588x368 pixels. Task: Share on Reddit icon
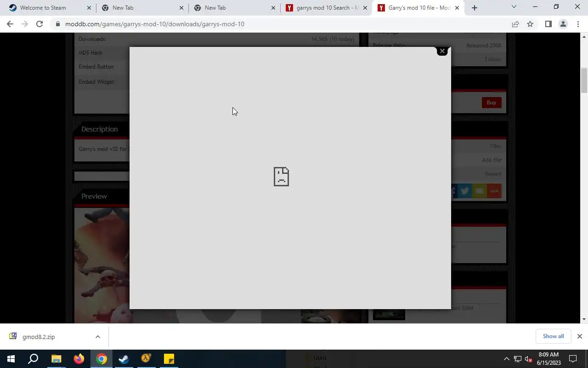point(494,191)
